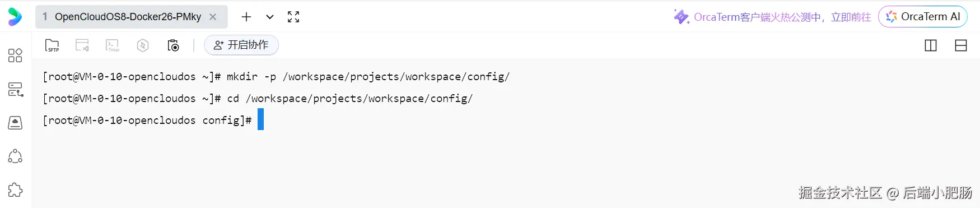Click the terminal input cursor
Image resolution: width=980 pixels, height=208 pixels.
pos(260,120)
